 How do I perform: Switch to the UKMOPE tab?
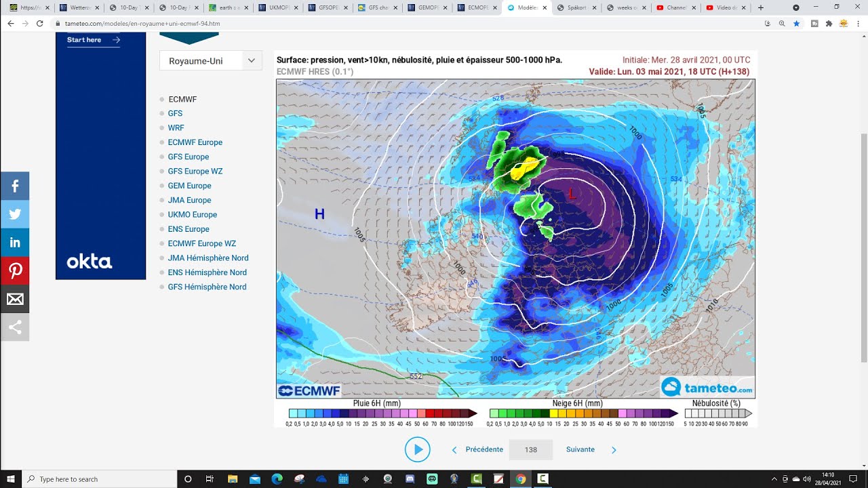[x=277, y=7]
